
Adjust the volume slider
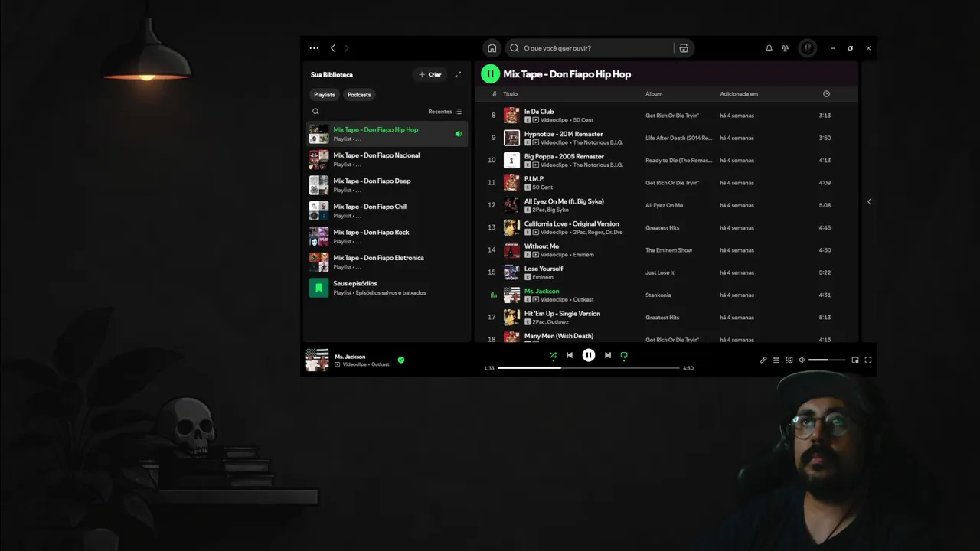coord(827,360)
